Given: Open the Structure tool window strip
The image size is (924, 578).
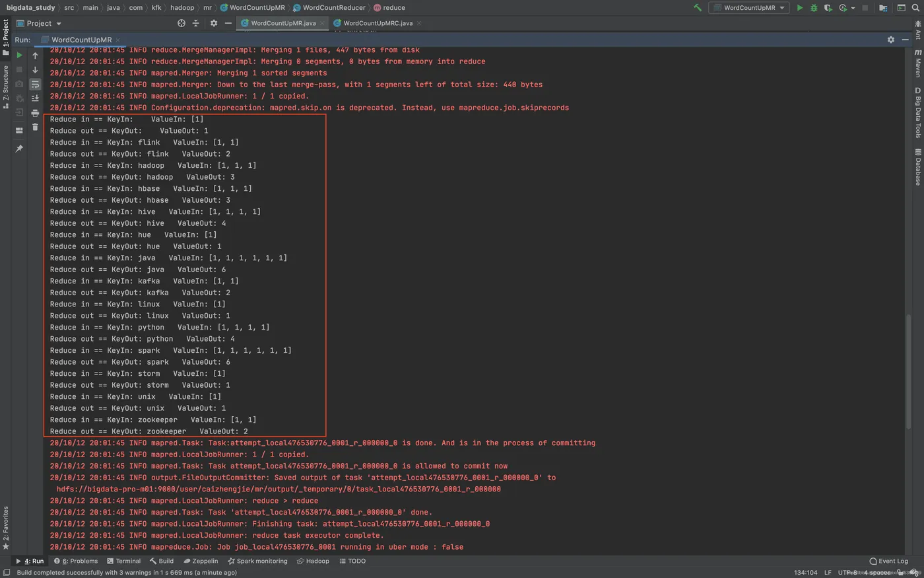Looking at the screenshot, I should 5,87.
